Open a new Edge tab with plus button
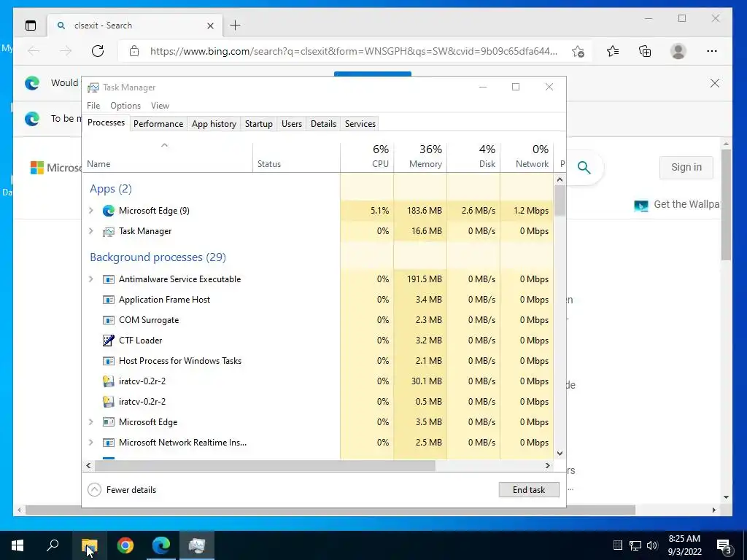This screenshot has height=560, width=747. coord(236,26)
